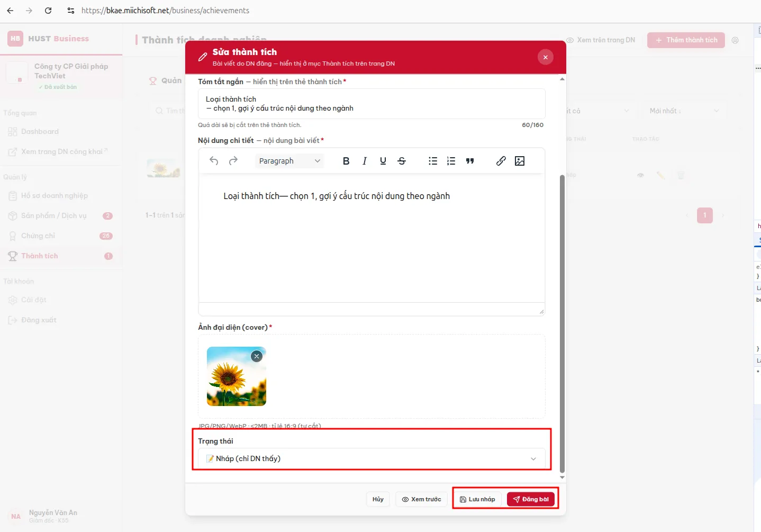Image resolution: width=761 pixels, height=532 pixels.
Task: Click into the Tóm tắt ngắn summary field
Action: [x=372, y=104]
